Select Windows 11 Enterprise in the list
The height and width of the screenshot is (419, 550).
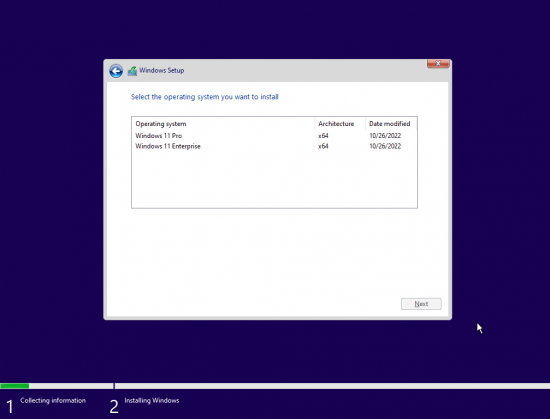coord(274,146)
